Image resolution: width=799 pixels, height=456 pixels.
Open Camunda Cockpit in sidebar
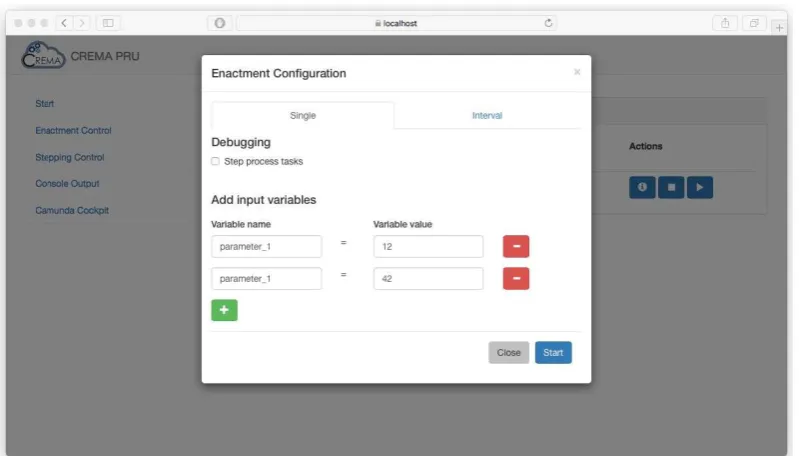click(x=72, y=210)
